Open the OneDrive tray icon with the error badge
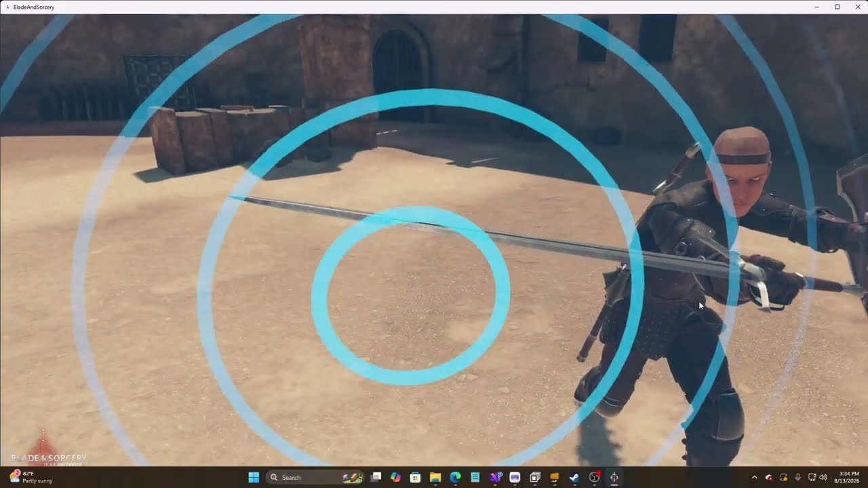The width and height of the screenshot is (868, 488). (769, 477)
